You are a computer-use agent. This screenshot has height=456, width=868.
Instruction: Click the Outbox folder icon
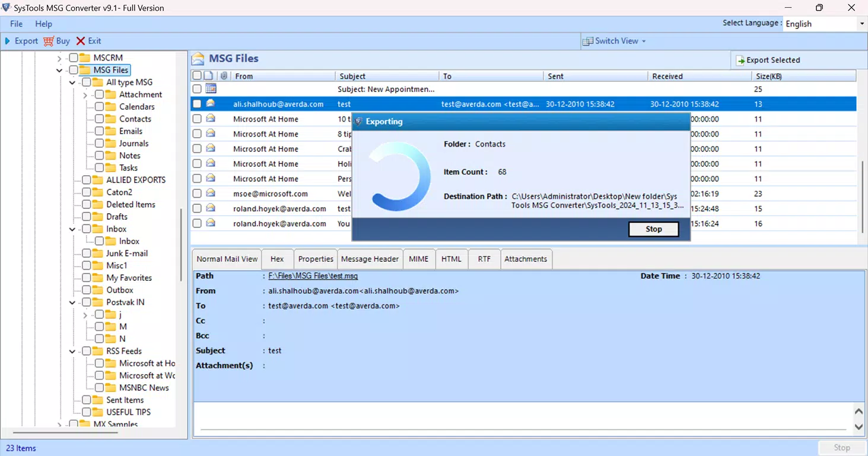point(98,290)
